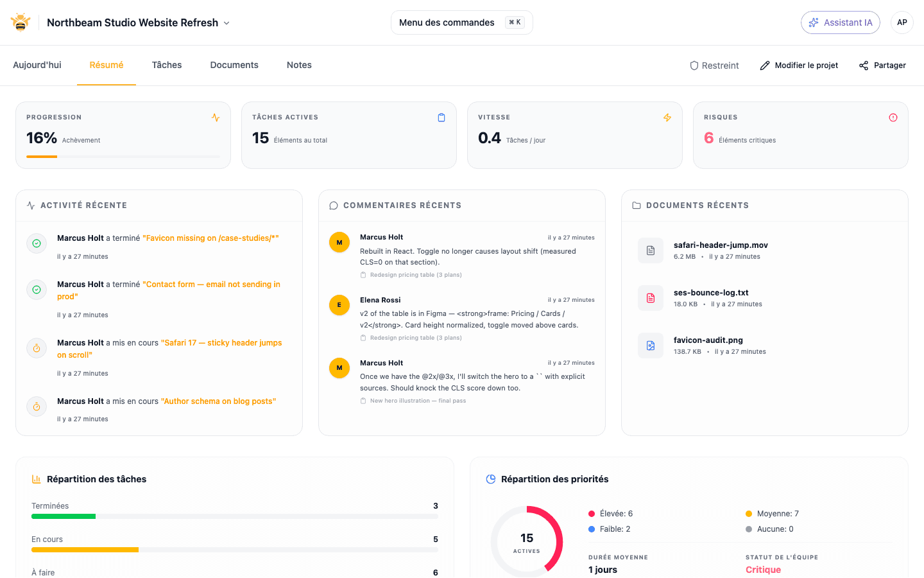The width and height of the screenshot is (924, 578).
Task: Select the pulse icon on the Progression card
Action: coord(216,118)
